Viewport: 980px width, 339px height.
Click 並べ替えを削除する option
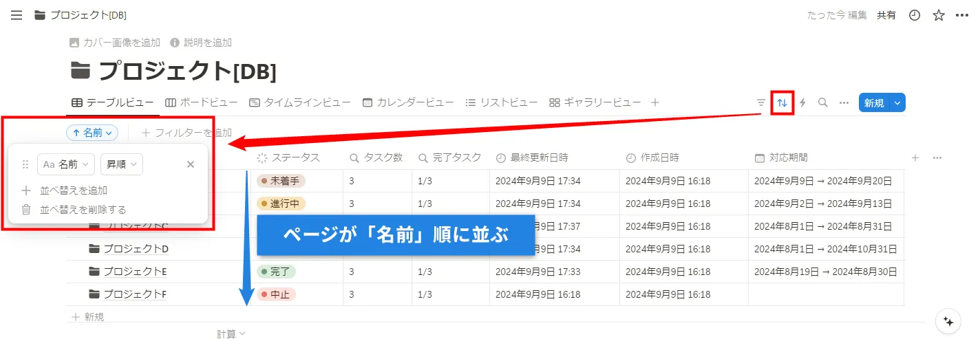coord(74,209)
